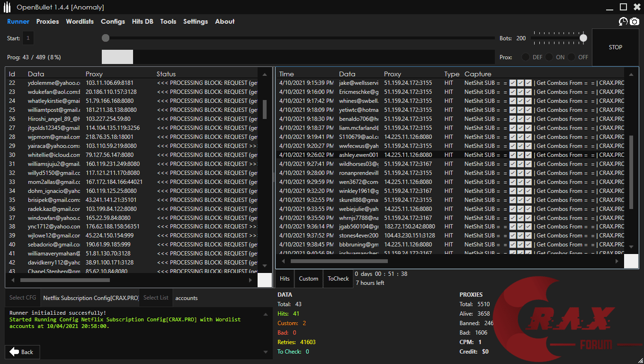Click up arrow of left table scrollbar
Screen dimensions: 644x364
(265, 74)
